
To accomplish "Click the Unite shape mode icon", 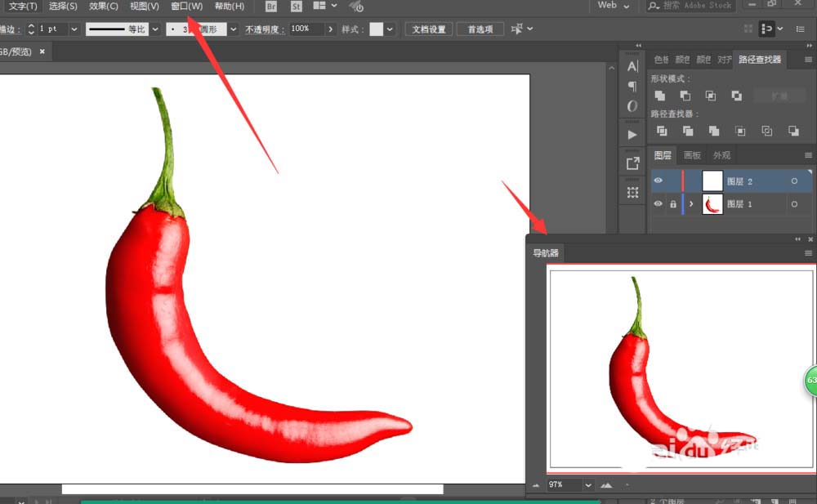I will coord(660,96).
